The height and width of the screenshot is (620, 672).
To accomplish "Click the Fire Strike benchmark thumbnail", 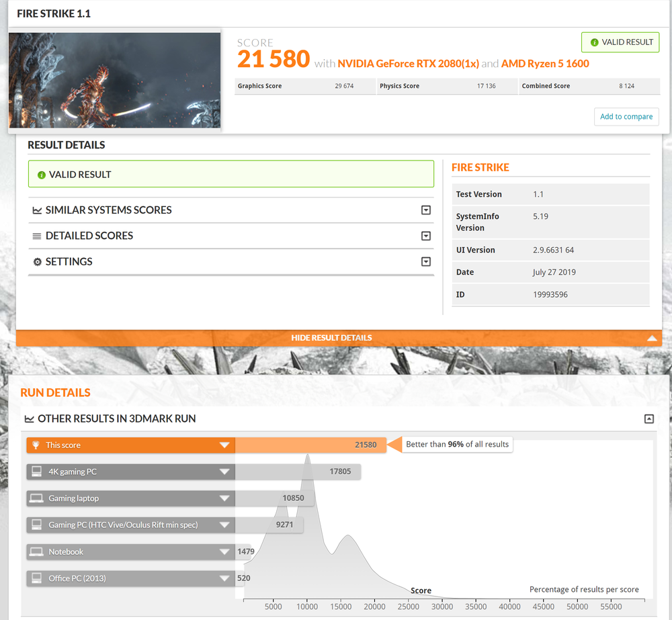I will pos(114,80).
